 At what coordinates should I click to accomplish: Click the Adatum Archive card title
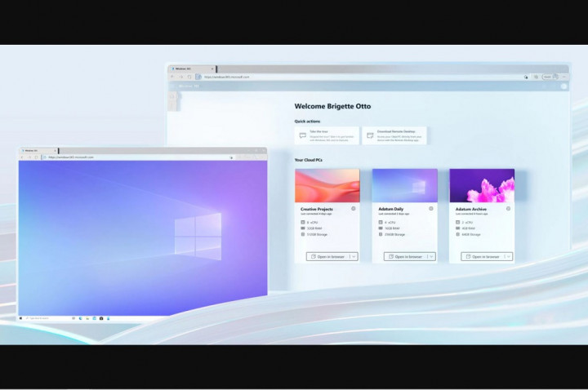pos(471,209)
